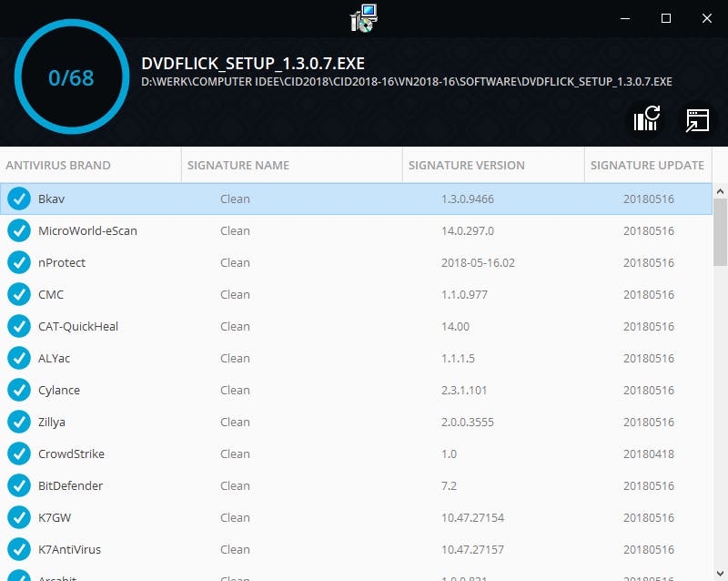Viewport: 728px width, 581px height.
Task: Click the installer file icon in the title bar
Action: tap(363, 18)
